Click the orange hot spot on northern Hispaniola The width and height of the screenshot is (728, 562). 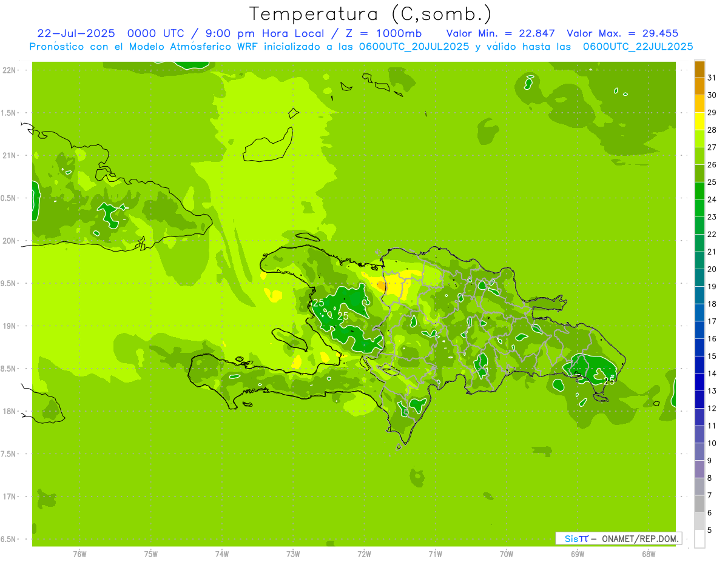coord(381,285)
